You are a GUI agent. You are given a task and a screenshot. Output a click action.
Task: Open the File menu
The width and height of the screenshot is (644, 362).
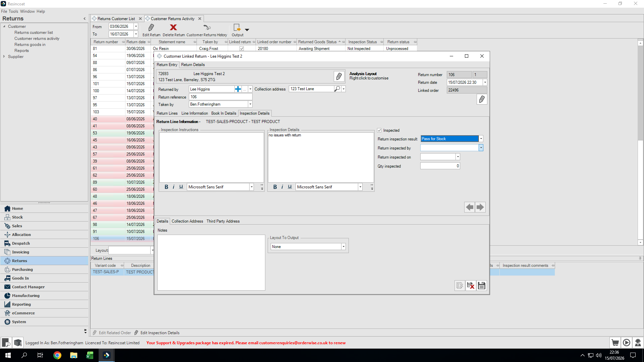[4, 11]
